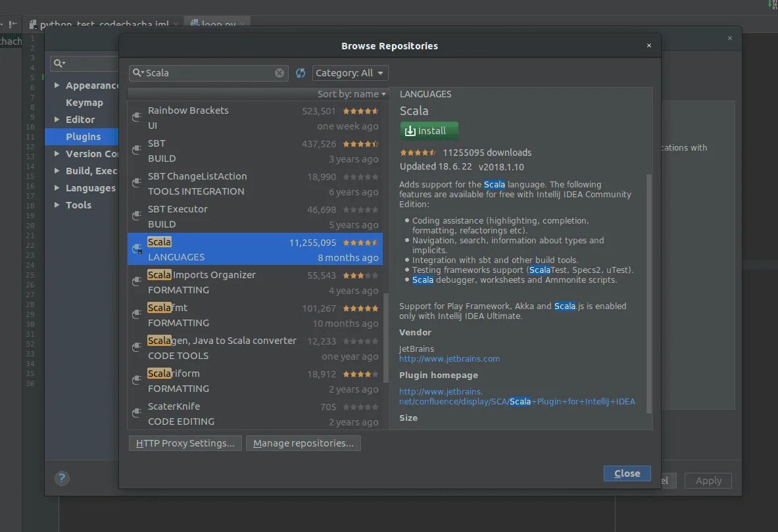Viewport: 778px width, 532px height.
Task: Click plugin icon beside Scalagen converter
Action: (x=137, y=347)
